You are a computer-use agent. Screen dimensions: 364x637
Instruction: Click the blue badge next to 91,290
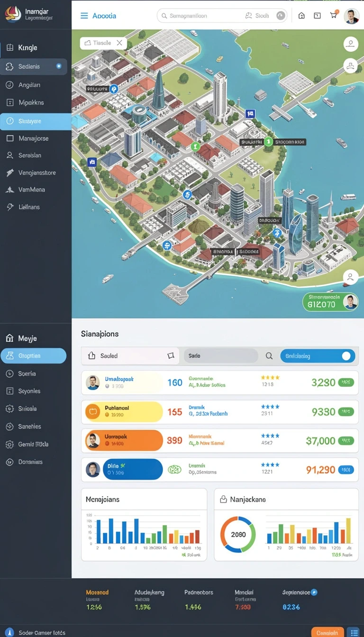346,470
